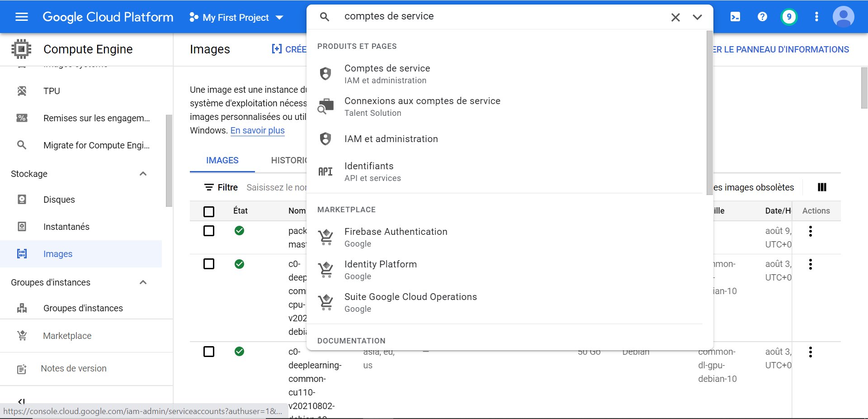Image resolution: width=868 pixels, height=419 pixels.
Task: Select IAM et administration search result
Action: pos(506,139)
